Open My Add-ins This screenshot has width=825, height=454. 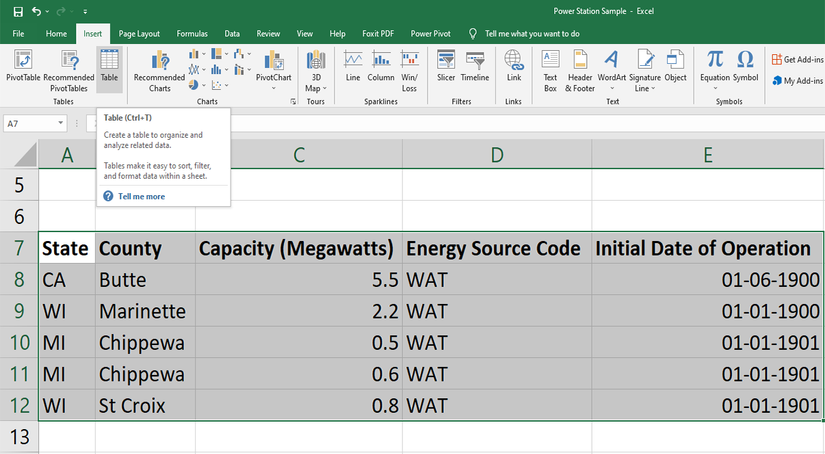797,80
